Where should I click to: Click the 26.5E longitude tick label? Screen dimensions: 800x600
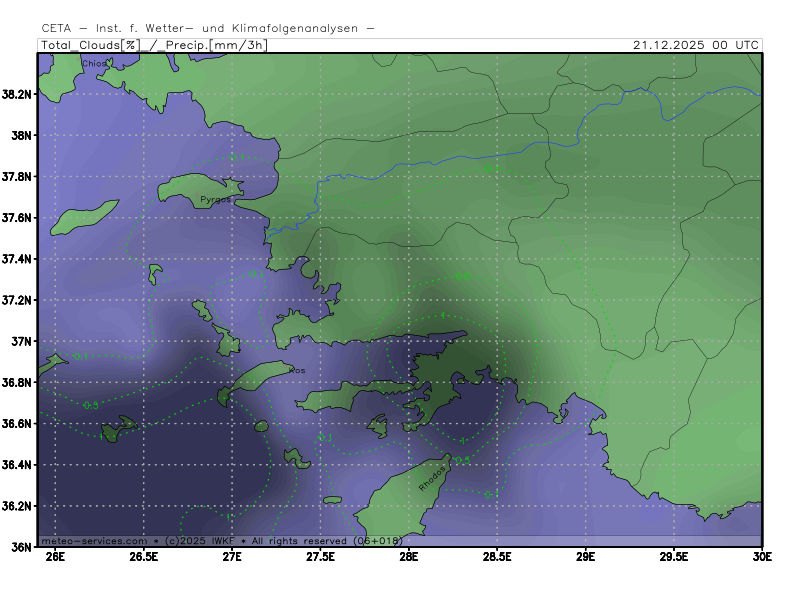tap(143, 557)
